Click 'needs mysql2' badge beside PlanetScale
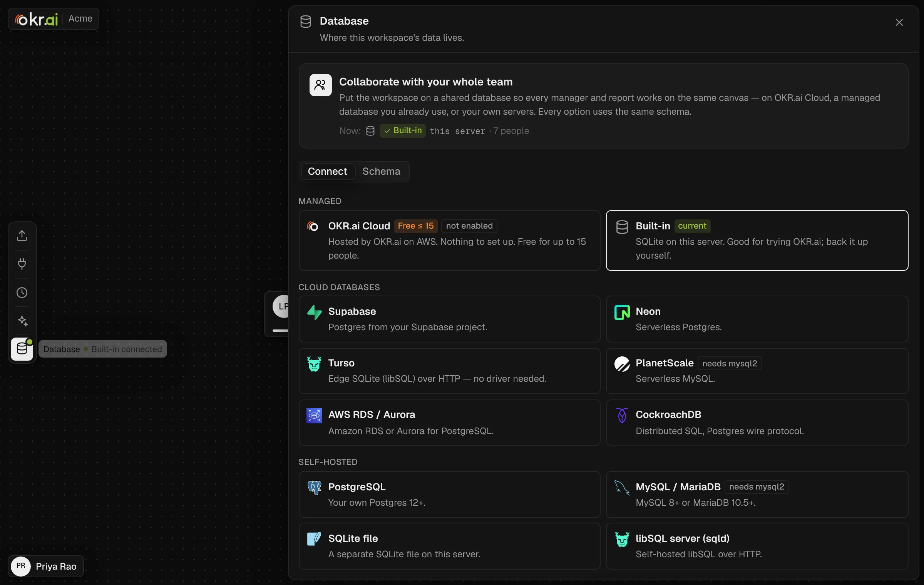The height and width of the screenshot is (585, 924). [x=729, y=363]
